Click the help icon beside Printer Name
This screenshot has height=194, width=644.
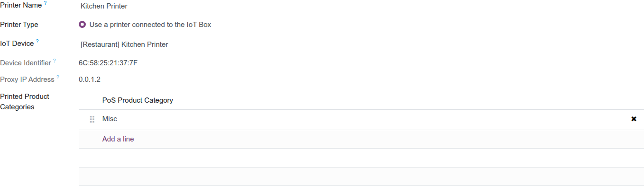click(x=46, y=3)
